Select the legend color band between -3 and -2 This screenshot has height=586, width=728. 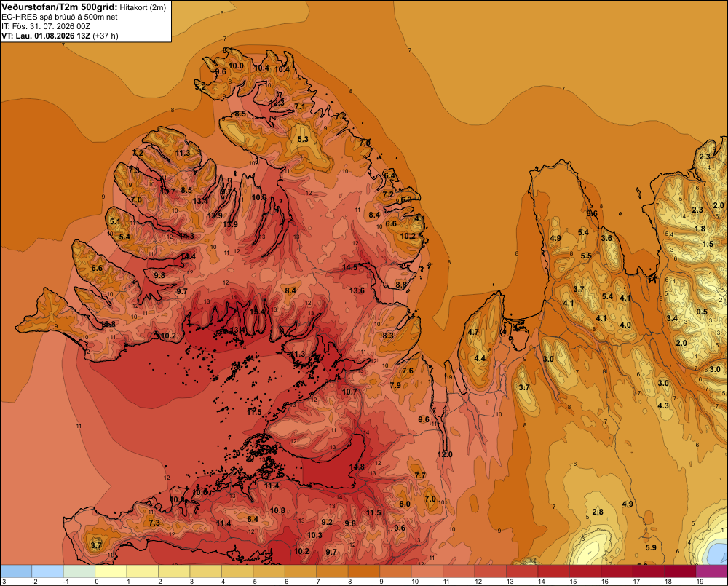[x=16, y=571]
